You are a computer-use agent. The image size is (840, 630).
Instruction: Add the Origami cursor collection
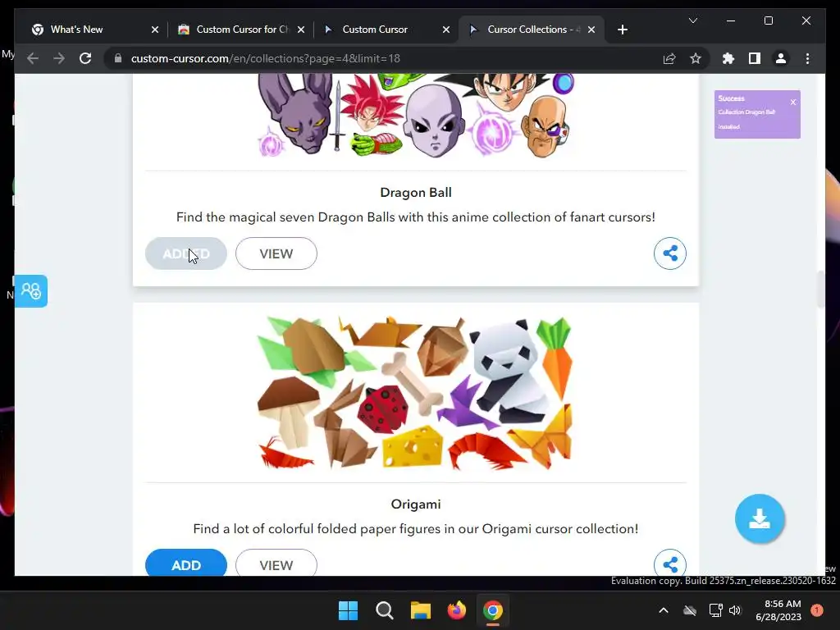coord(186,563)
